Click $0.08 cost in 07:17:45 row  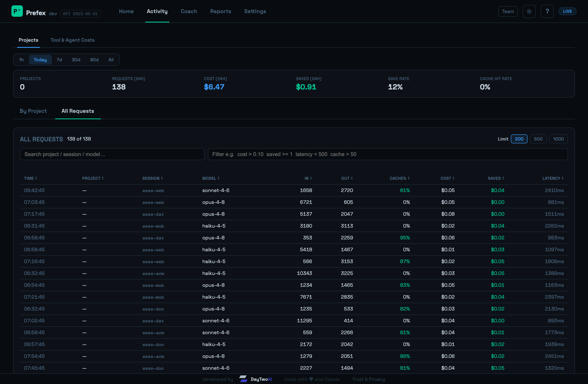(448, 214)
